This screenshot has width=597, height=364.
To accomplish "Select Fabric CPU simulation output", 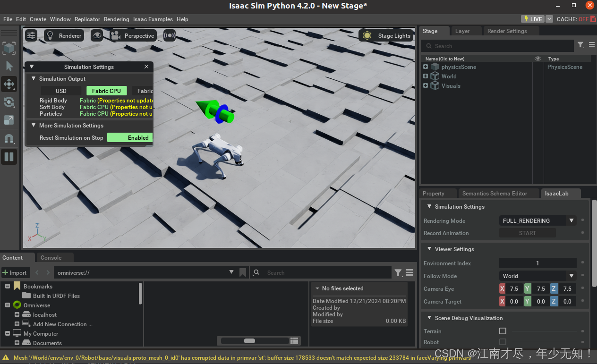I will (106, 91).
